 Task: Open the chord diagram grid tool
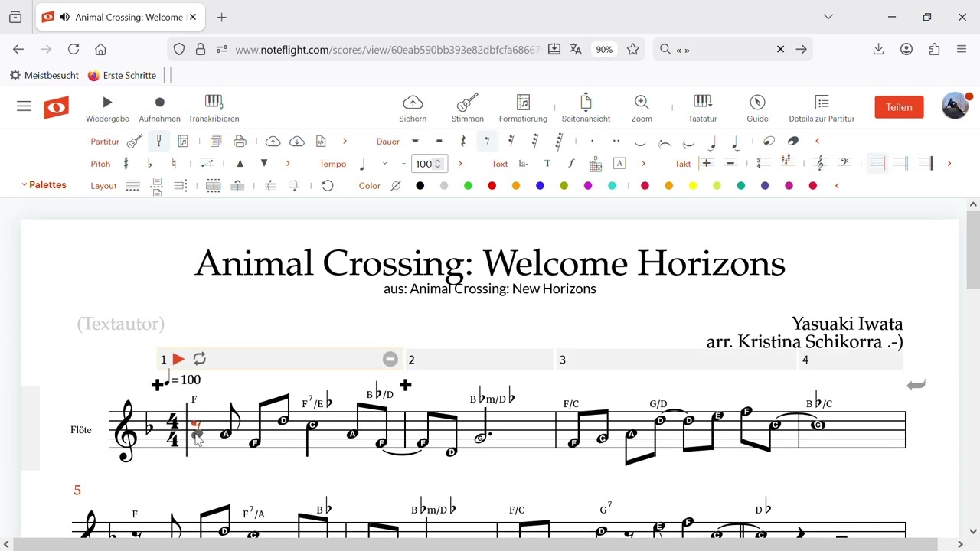[596, 164]
